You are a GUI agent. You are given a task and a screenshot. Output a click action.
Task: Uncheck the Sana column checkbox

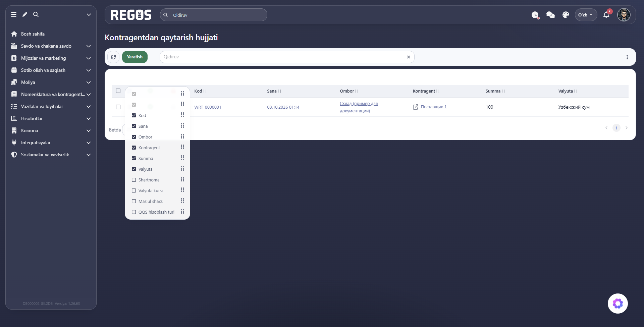134,126
